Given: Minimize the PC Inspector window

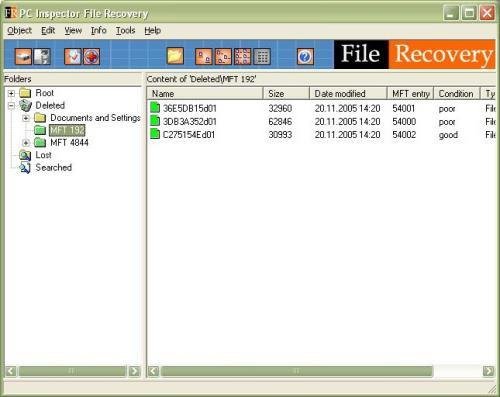Looking at the screenshot, I should click(451, 14).
